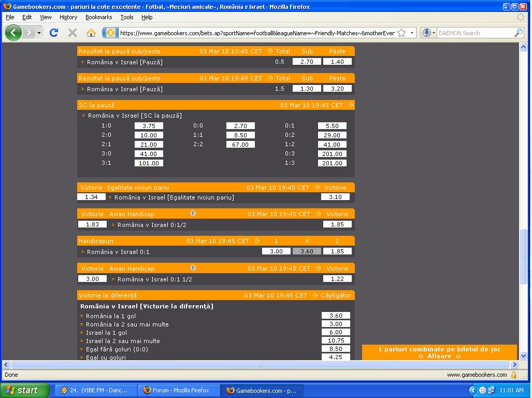The width and height of the screenshot is (532, 398).
Task: Click the address bar URL field
Action: click(257, 33)
